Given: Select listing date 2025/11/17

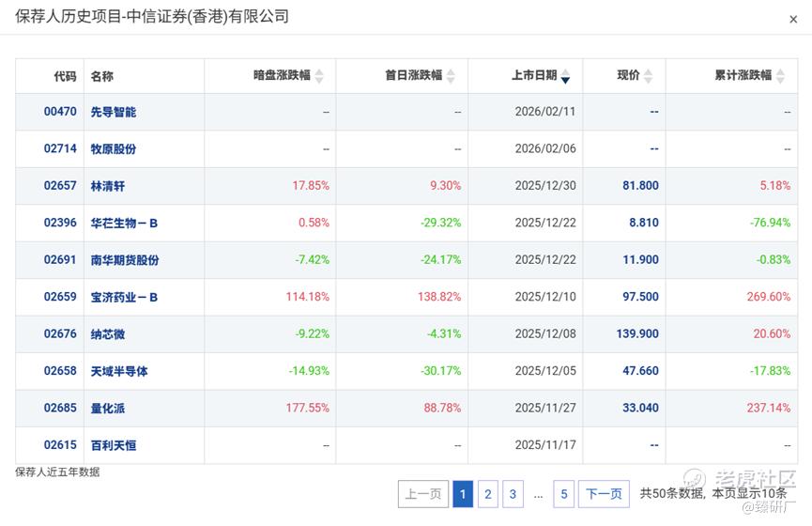Looking at the screenshot, I should (545, 445).
